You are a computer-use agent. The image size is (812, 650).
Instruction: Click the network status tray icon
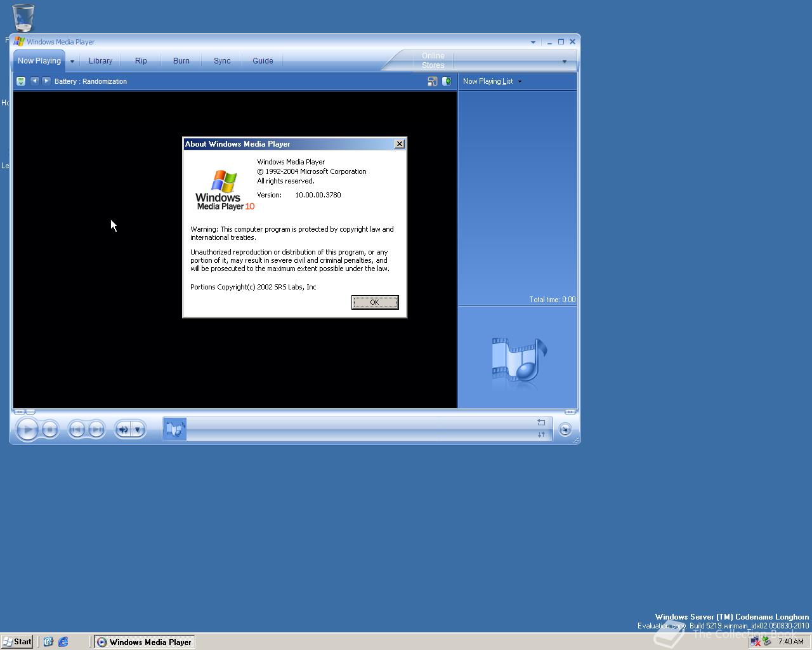point(755,642)
